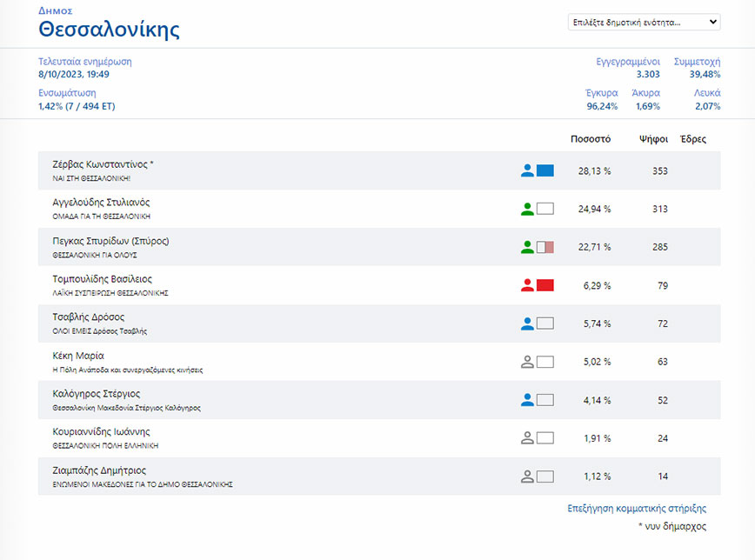Select the Κέκη Μαρία candidate row name
755x560 pixels.
tap(79, 356)
